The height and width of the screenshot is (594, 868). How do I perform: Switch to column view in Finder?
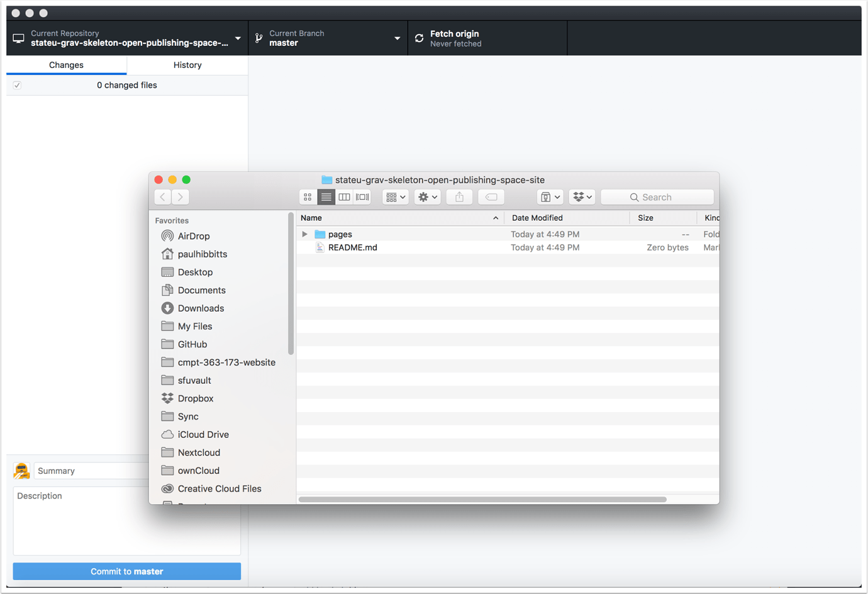[344, 196]
